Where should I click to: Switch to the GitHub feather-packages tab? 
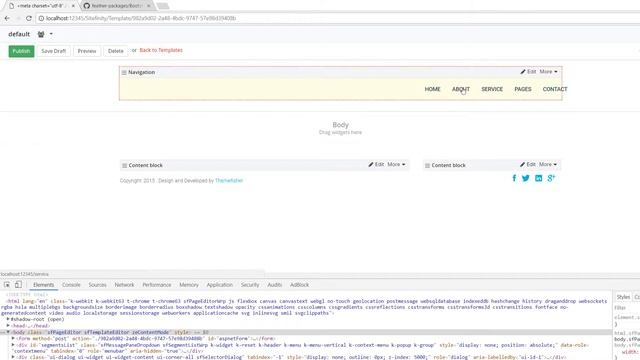tap(116, 6)
